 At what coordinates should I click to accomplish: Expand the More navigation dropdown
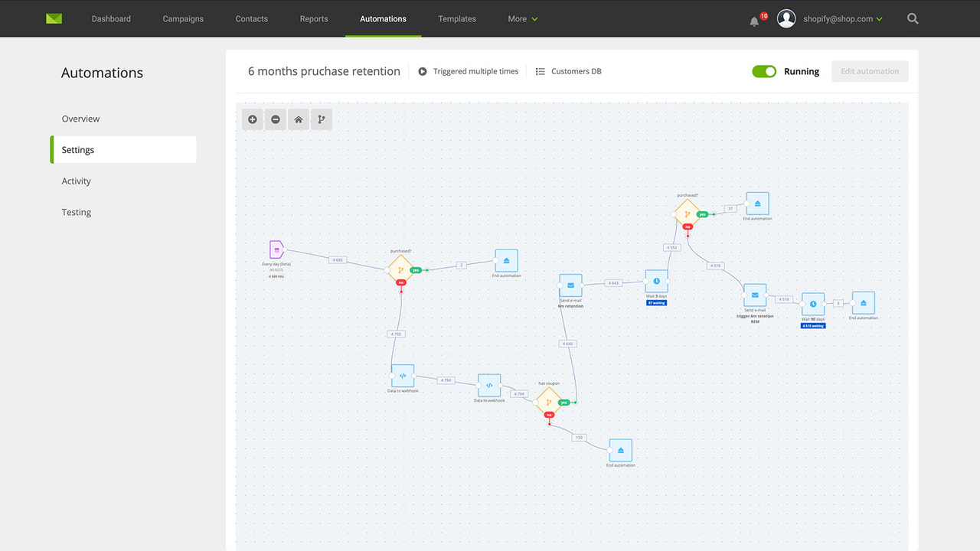[521, 18]
